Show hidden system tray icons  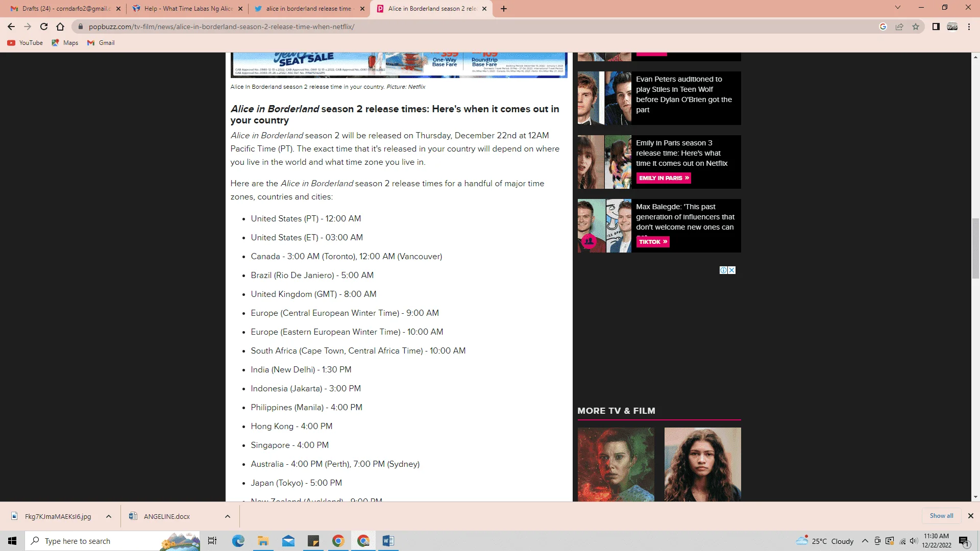click(865, 541)
